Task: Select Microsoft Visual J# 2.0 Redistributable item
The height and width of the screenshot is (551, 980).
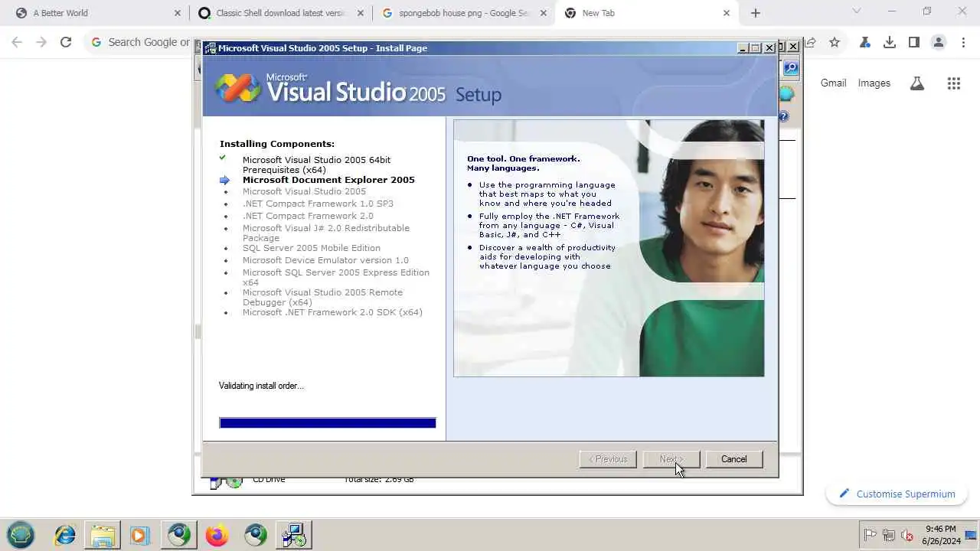Action: tap(326, 233)
